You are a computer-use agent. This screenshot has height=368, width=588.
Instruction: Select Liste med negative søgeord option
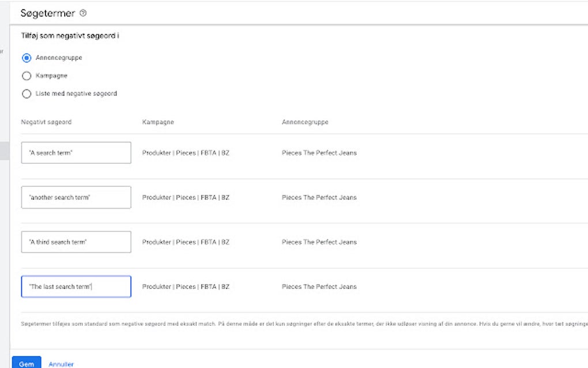pos(26,93)
